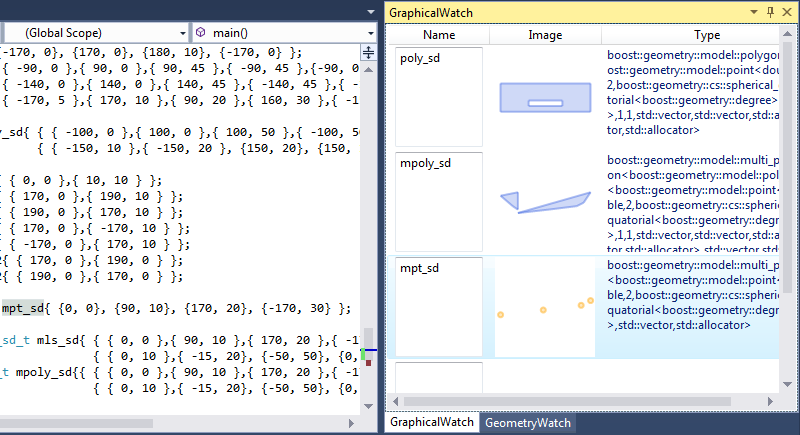
Task: Click the code editor scroll up arrow
Action: pyautogui.click(x=368, y=69)
